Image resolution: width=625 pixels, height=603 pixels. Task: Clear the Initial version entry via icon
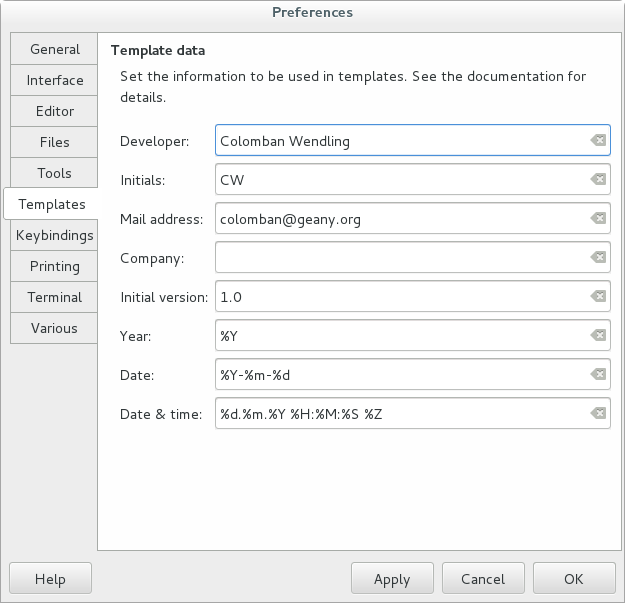coord(597,297)
